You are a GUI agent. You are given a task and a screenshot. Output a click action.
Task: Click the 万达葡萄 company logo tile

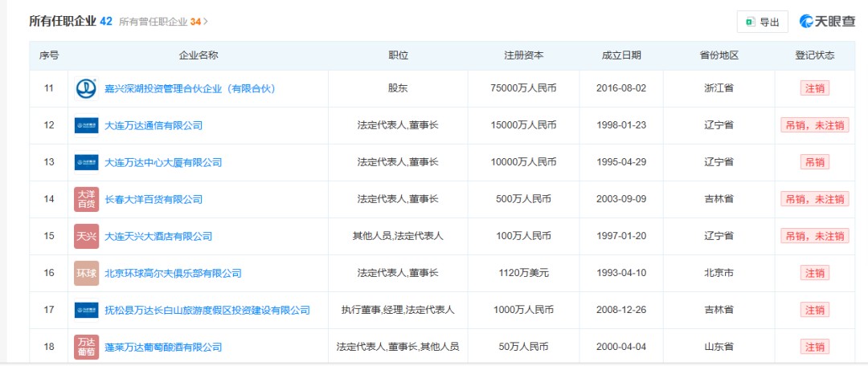click(86, 347)
